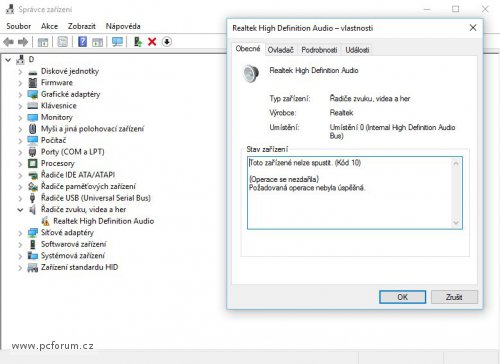The height and width of the screenshot is (364, 500).
Task: Expand the Firmware category
Action: [x=20, y=83]
